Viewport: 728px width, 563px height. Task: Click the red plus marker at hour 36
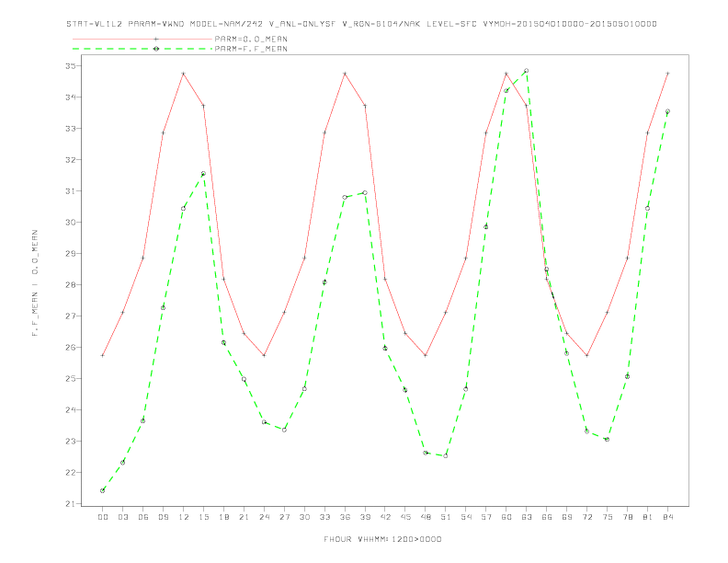coord(345,74)
